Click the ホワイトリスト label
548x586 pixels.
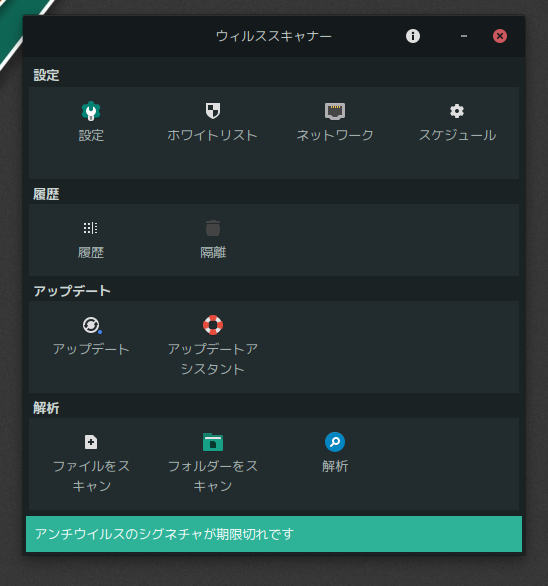tap(212, 135)
